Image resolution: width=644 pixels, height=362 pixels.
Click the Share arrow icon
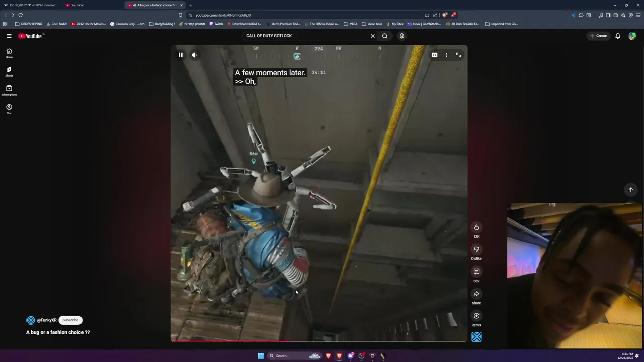476,294
